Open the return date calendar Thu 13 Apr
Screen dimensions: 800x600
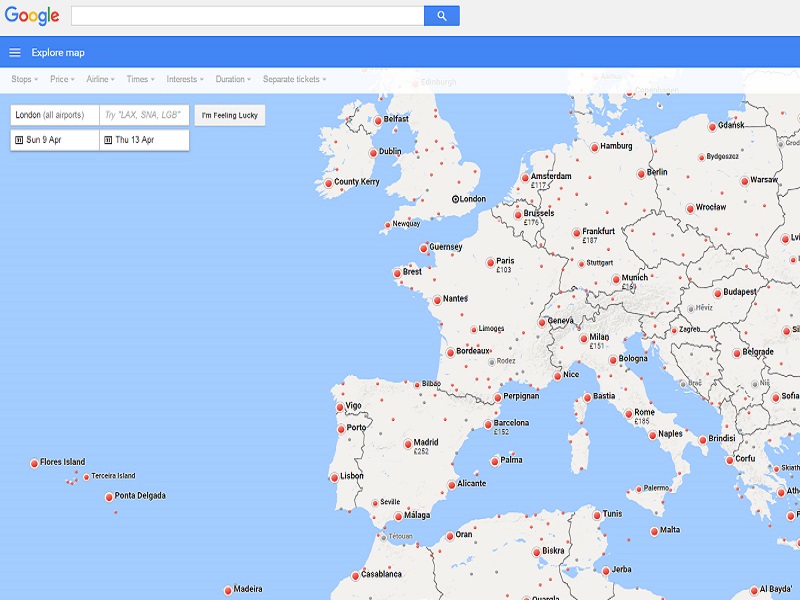(x=144, y=140)
